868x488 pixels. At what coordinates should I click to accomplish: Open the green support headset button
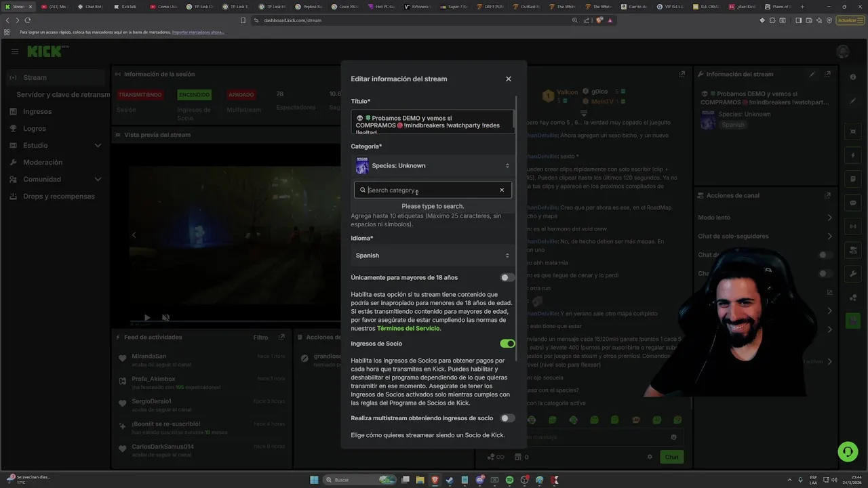(847, 451)
